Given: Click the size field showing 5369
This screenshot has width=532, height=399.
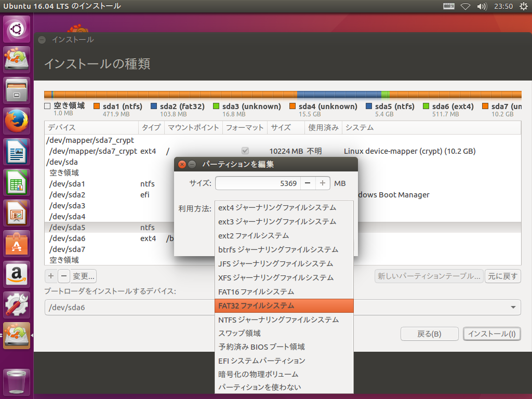Looking at the screenshot, I should click(258, 183).
